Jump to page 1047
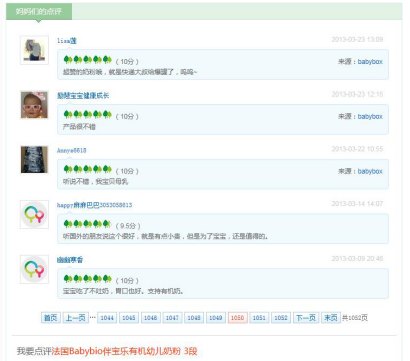The image size is (410, 361). pos(172,318)
